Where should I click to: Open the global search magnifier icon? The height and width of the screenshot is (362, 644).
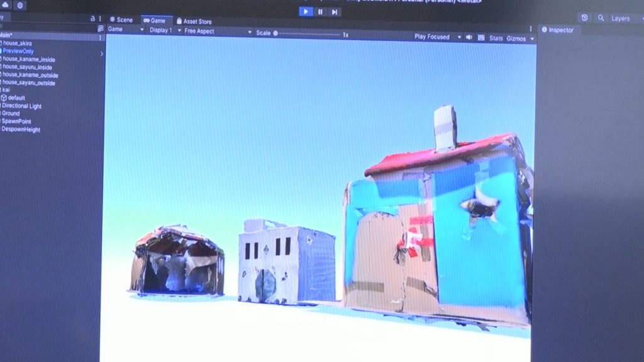(601, 18)
